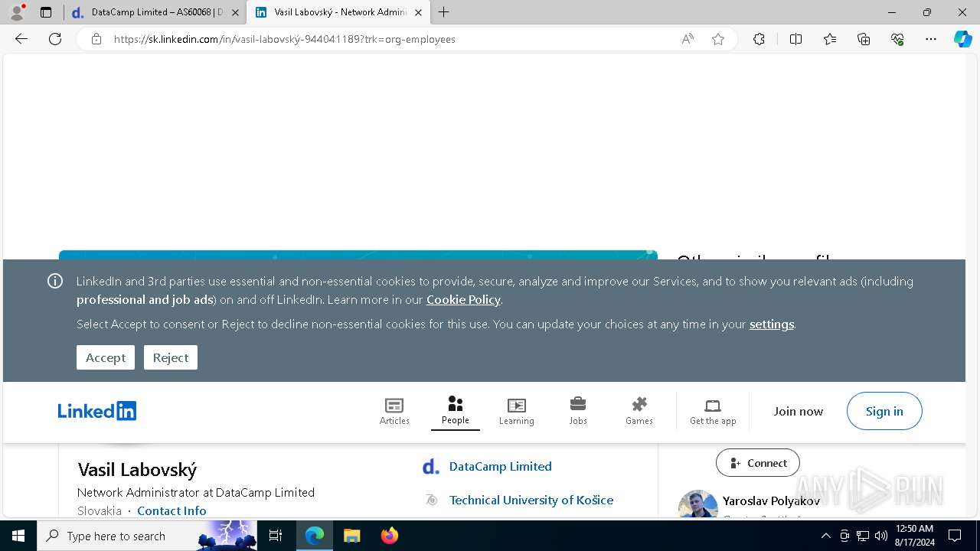This screenshot has height=551, width=980.
Task: Open Browser essentials heart icon
Action: 897,39
